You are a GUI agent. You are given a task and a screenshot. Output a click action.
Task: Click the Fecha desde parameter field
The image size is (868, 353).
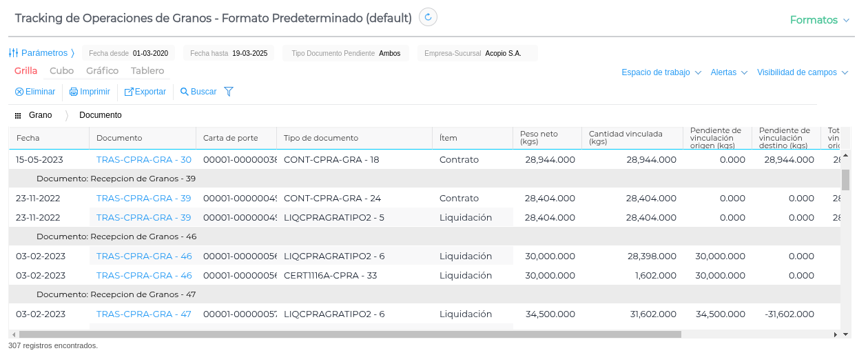129,53
